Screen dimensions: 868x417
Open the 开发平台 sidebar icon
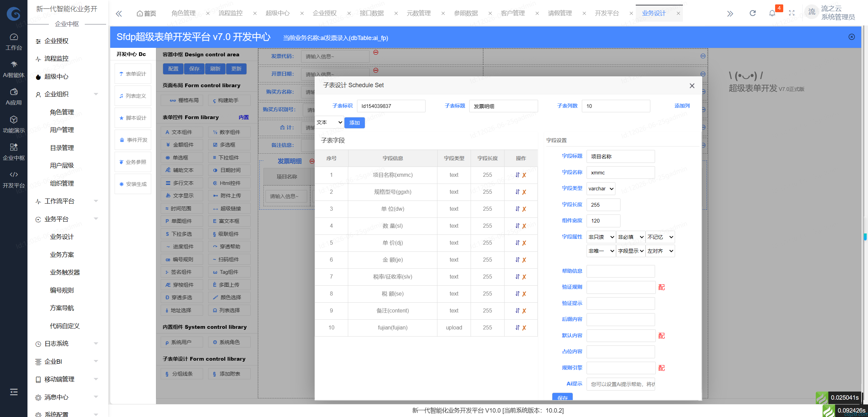coord(14,179)
